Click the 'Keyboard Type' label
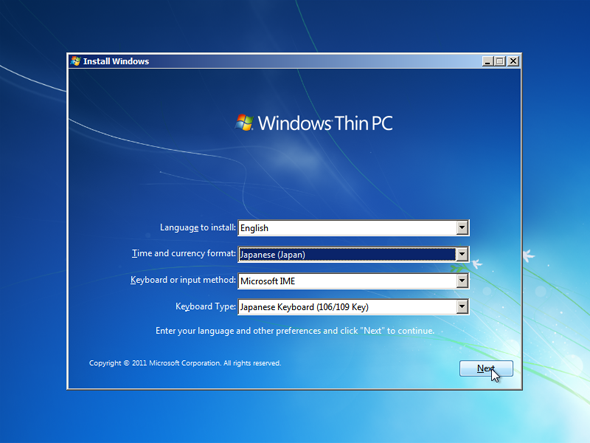The image size is (590, 443). pos(205,306)
